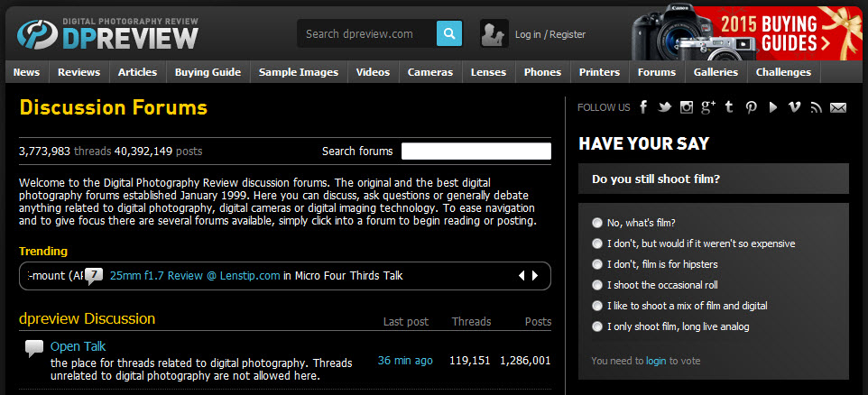Viewport: 868px width, 395px height.
Task: Open the Cameras menu item
Action: click(x=430, y=72)
